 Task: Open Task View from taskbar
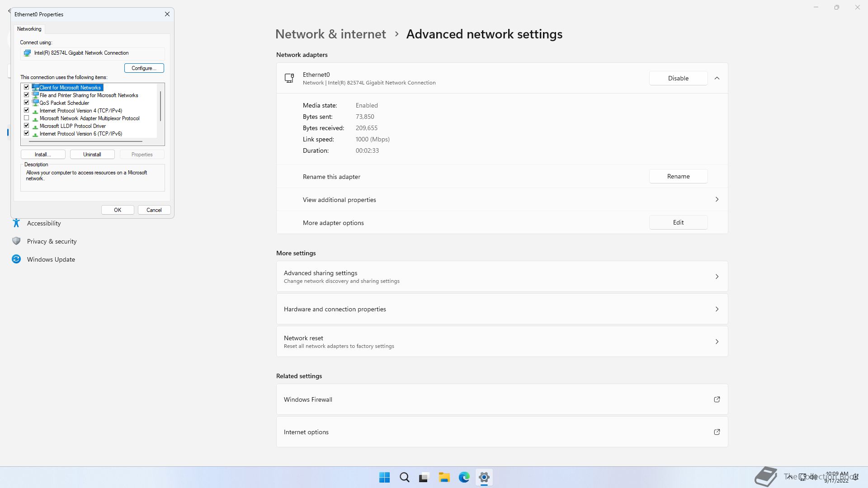pyautogui.click(x=424, y=477)
